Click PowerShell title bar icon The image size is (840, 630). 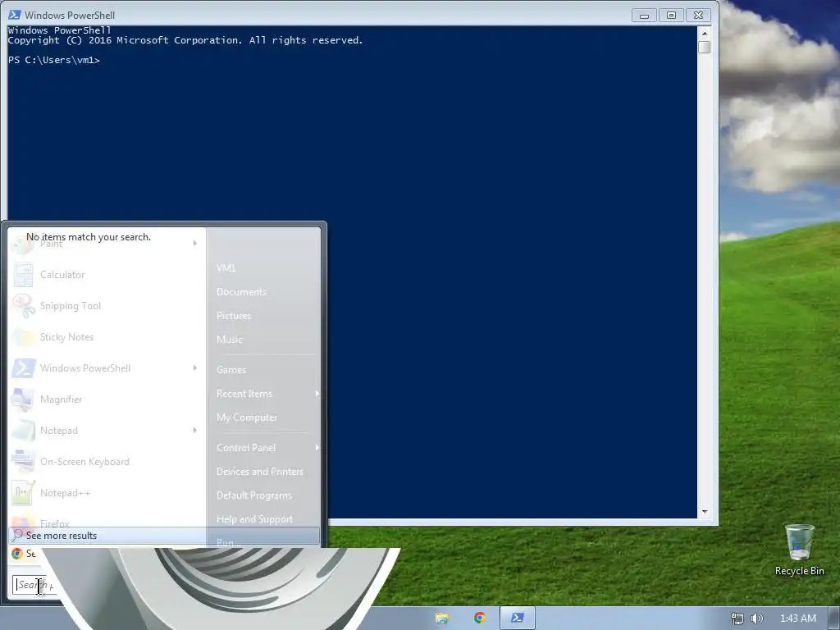(15, 15)
